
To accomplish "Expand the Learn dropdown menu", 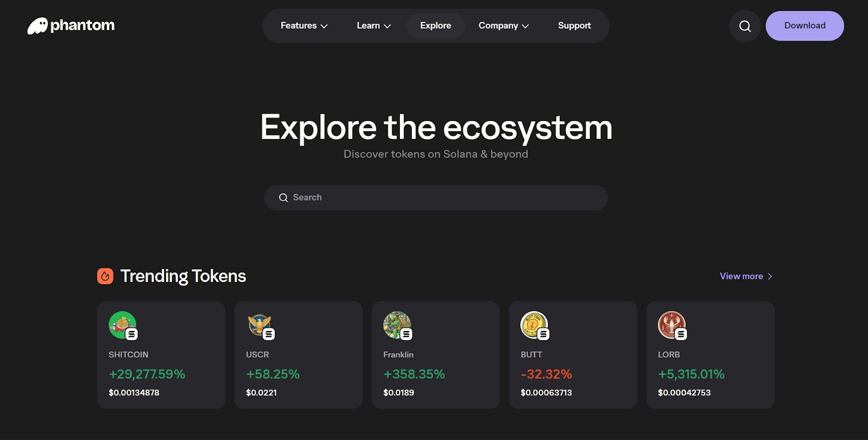I will (x=373, y=25).
